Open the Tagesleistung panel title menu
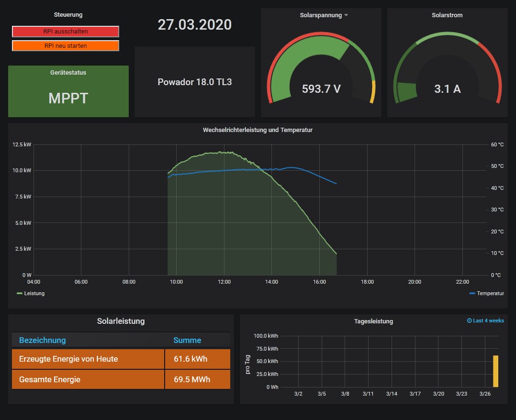This screenshot has height=420, width=516. [x=373, y=321]
